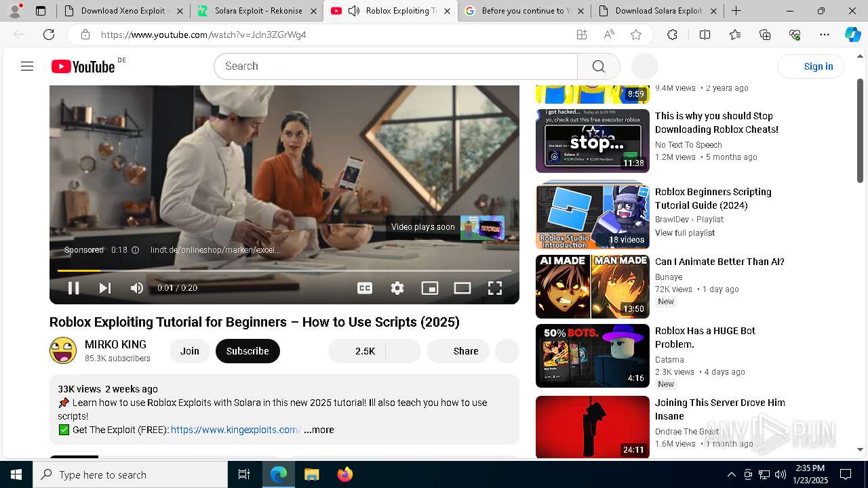The image size is (868, 488).
Task: Open Edge favorites list icon
Action: pos(735,35)
